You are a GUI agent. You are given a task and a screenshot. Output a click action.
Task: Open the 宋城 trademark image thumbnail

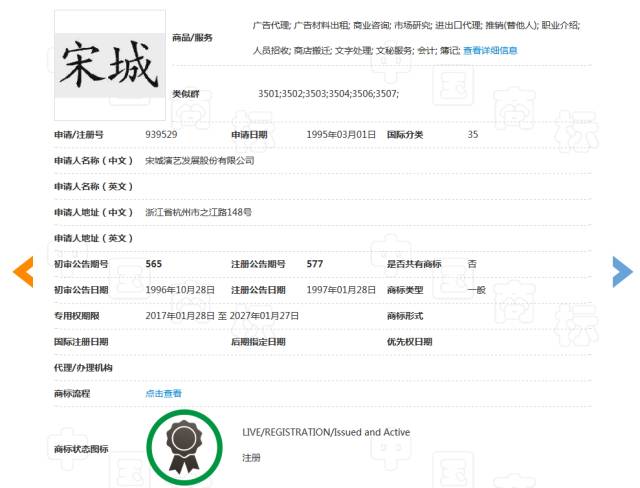point(110,65)
